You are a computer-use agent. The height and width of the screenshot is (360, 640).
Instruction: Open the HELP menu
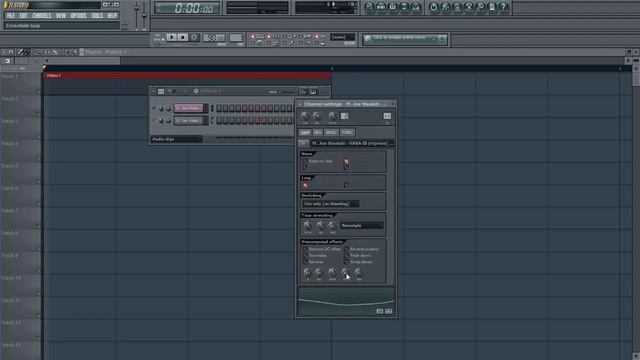click(x=112, y=16)
